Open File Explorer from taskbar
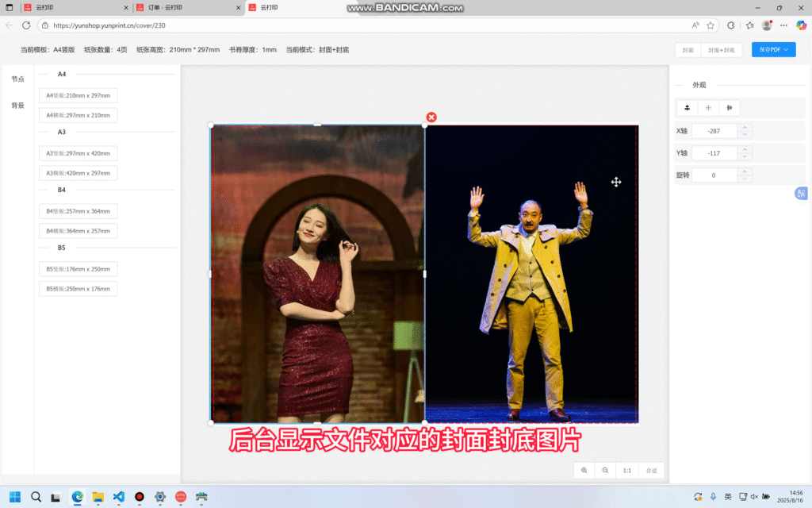Screen dimensions: 812x508 pyautogui.click(x=98, y=497)
